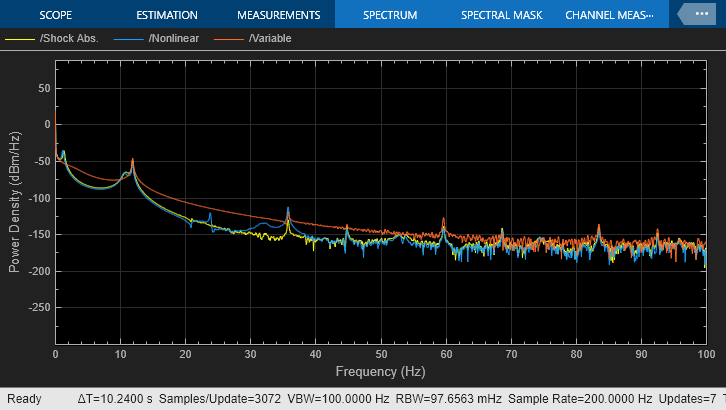
Task: Click the yellow Shock Abs. legend line
Action: point(21,39)
